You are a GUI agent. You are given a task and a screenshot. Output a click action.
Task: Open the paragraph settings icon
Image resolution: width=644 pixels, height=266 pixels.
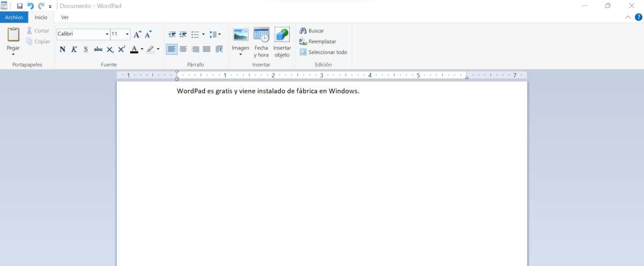(x=219, y=49)
